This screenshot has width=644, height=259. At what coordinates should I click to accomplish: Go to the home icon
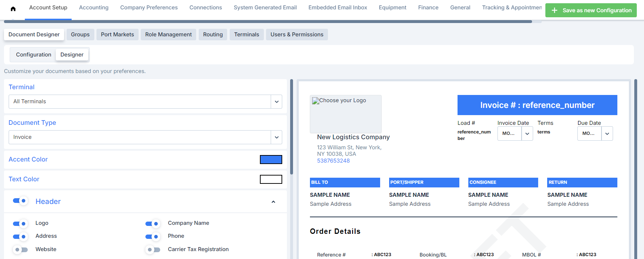(13, 9)
